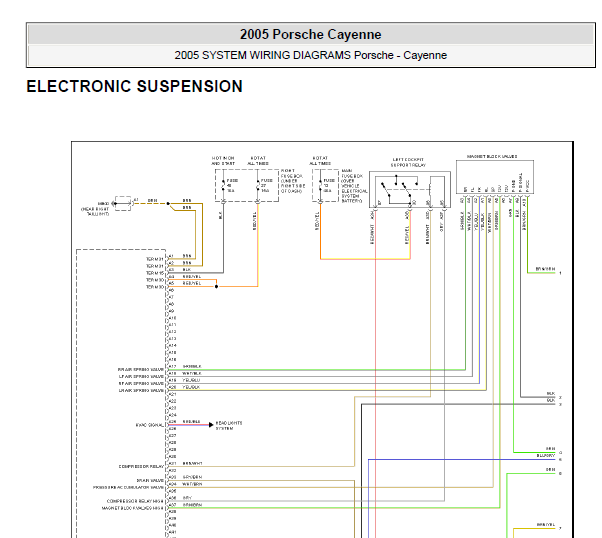This screenshot has height=538, width=602.
Task: Click the 'BRN/WHT' wire label at pin A31
Action: pos(192,464)
